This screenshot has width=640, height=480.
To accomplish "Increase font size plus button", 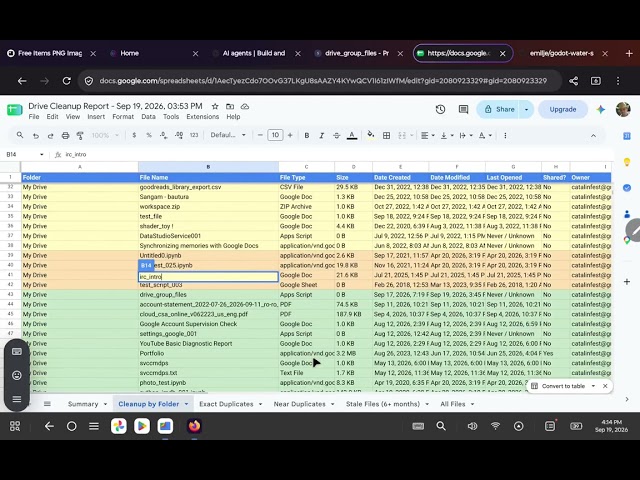I will pyautogui.click(x=290, y=135).
